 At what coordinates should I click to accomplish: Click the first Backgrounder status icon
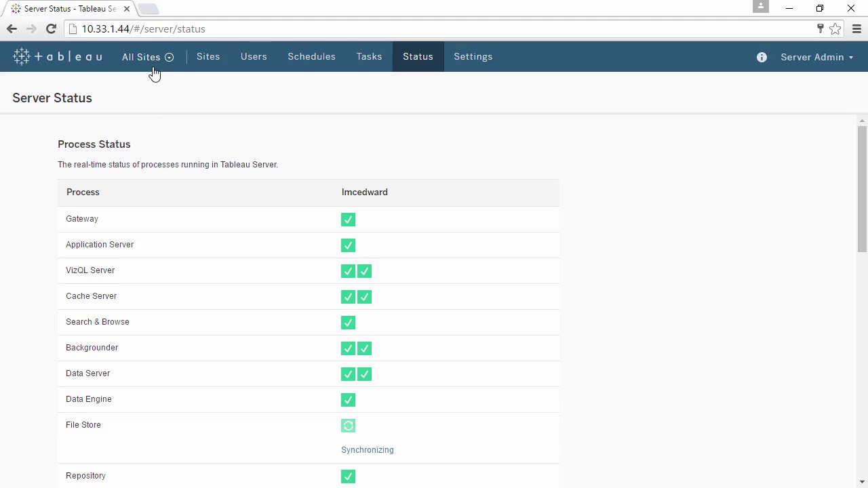tap(348, 348)
